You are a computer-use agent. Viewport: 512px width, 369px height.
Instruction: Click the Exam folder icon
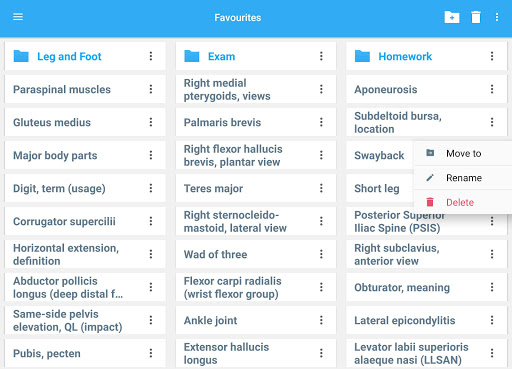point(192,56)
